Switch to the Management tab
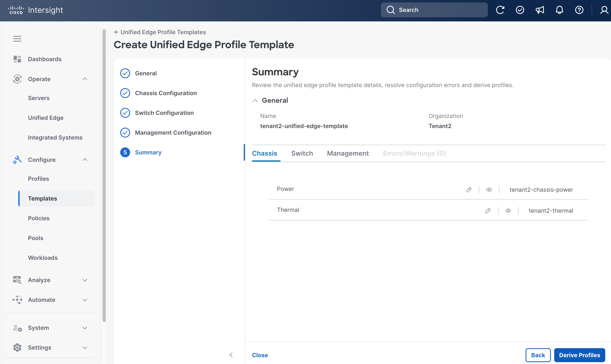This screenshot has height=364, width=611. 348,153
